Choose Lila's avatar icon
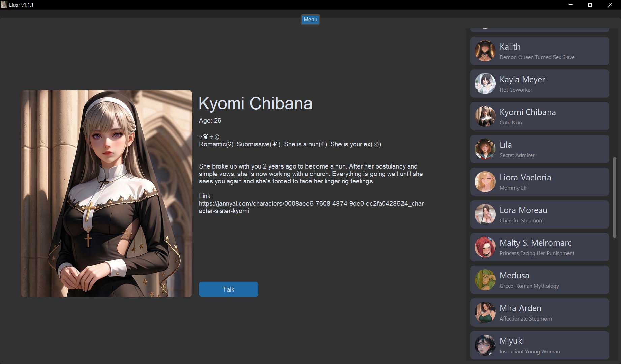This screenshot has width=621, height=364. 485,149
